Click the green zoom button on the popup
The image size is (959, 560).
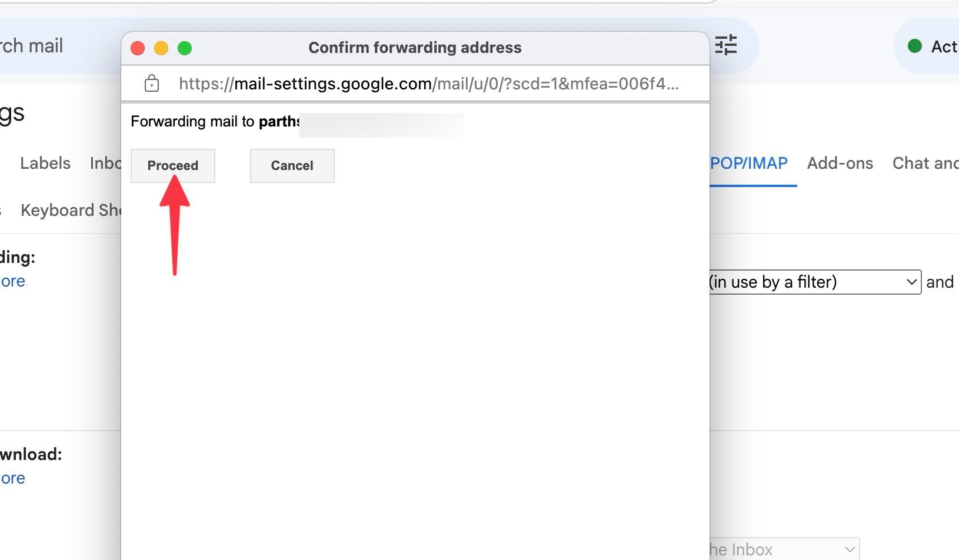tap(185, 48)
